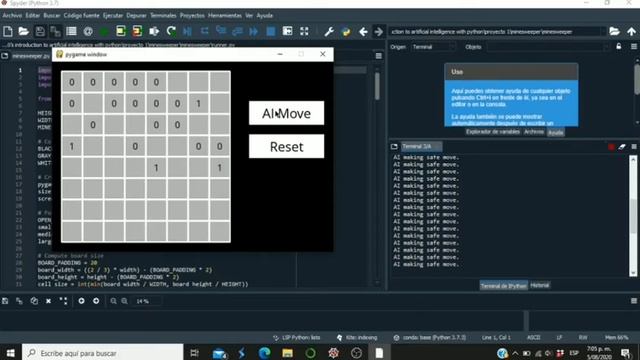Open the Código fuente menu
Viewport: 640px width, 360px height.
(82, 16)
